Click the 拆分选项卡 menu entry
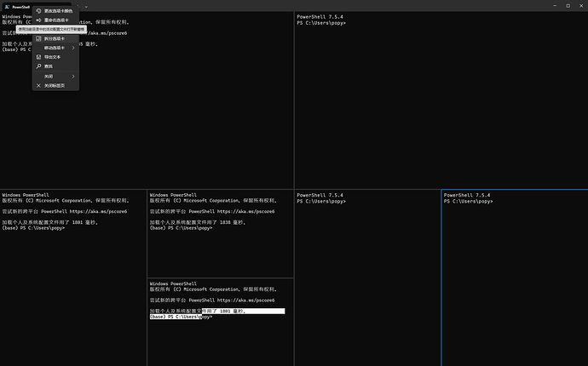 point(55,38)
